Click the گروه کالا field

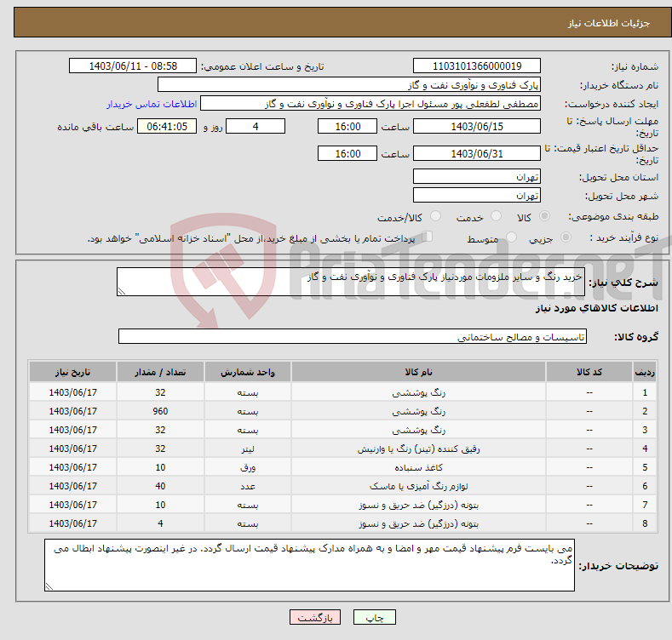[353, 336]
